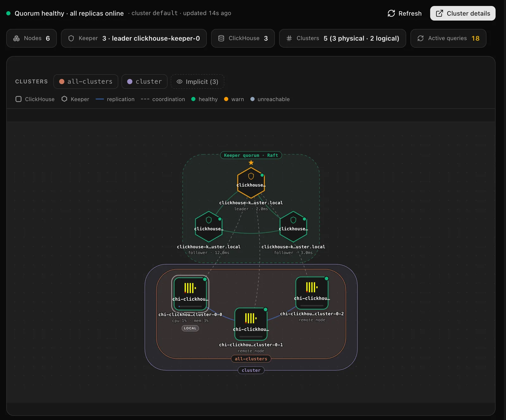Click the warn orange legend dot
The image size is (506, 420).
click(226, 99)
